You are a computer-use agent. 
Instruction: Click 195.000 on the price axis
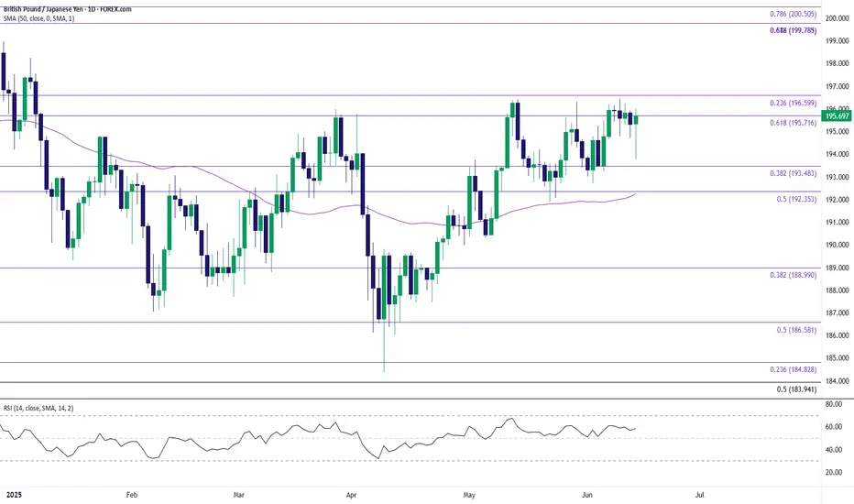tap(838, 132)
